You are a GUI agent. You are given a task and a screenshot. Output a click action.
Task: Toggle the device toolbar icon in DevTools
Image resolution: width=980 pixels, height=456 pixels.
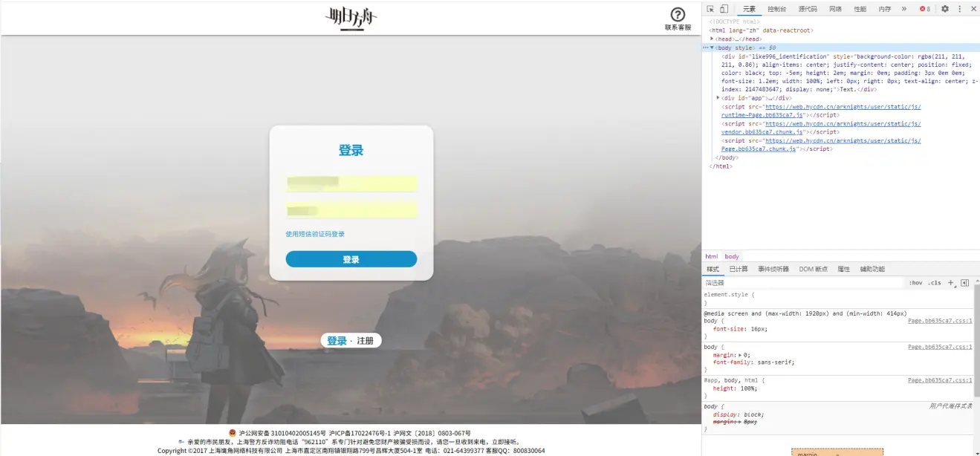tap(724, 9)
